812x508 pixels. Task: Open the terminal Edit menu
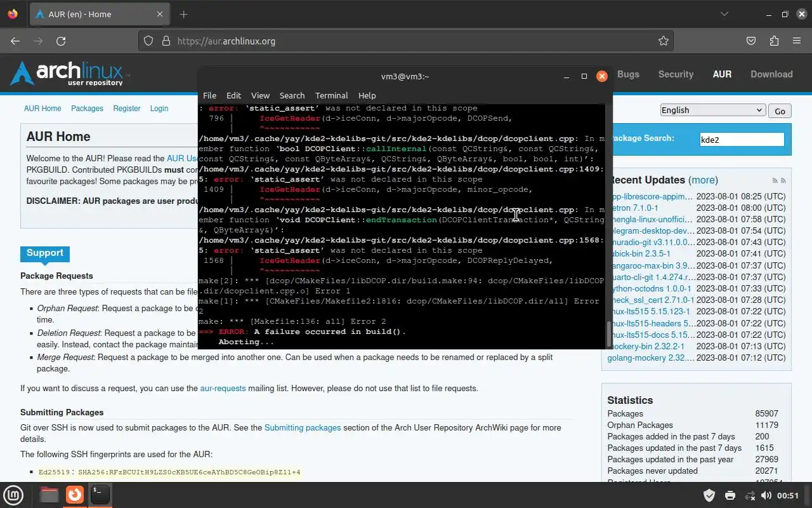(x=233, y=95)
